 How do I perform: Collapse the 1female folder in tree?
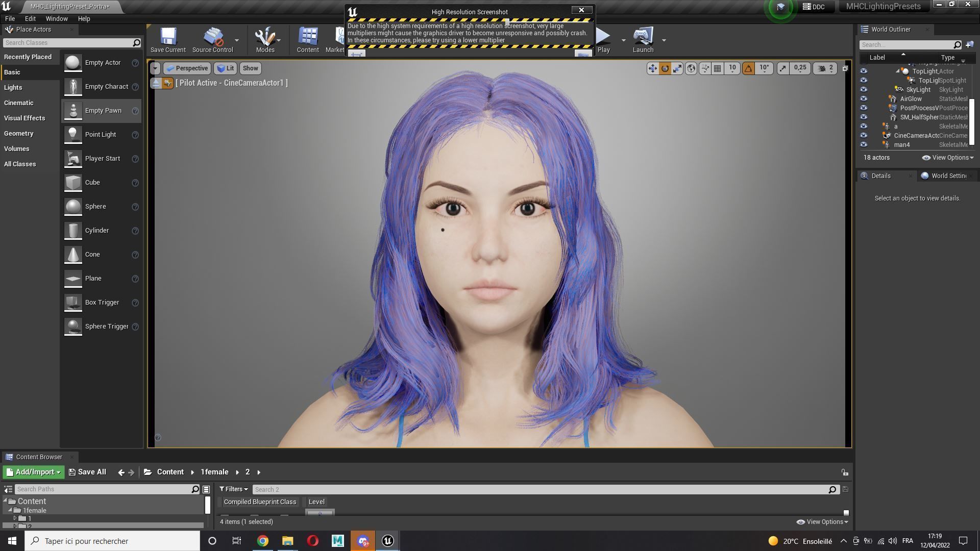coord(10,510)
